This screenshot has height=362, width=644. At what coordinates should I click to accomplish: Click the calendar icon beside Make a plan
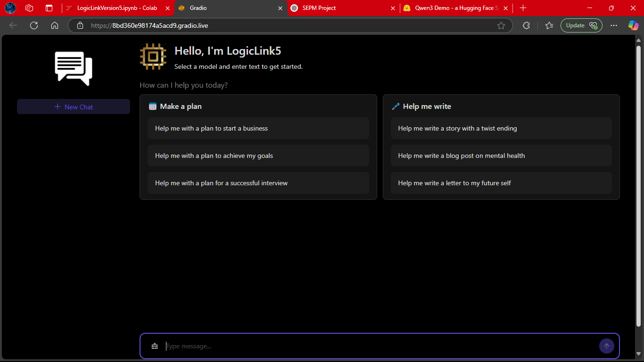point(152,107)
